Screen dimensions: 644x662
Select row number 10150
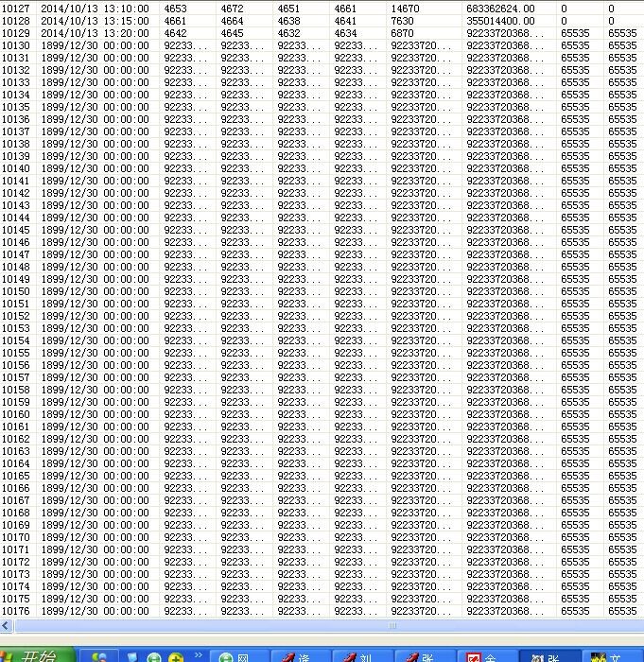point(16,291)
